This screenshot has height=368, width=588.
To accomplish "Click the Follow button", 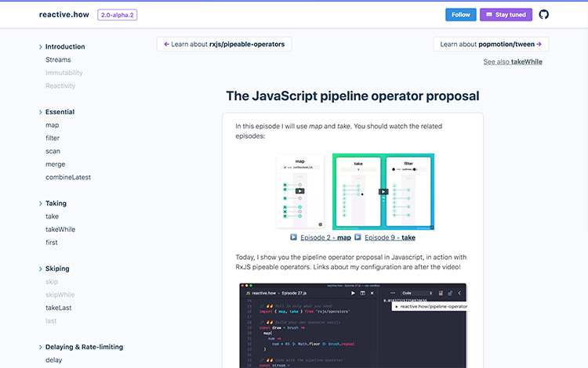I will coord(460,15).
